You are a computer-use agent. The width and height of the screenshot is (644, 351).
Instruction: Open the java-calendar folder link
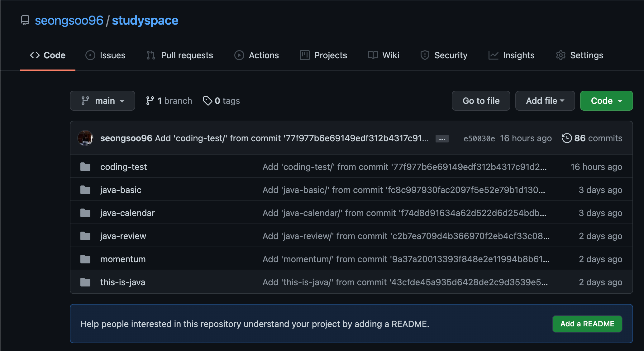127,213
